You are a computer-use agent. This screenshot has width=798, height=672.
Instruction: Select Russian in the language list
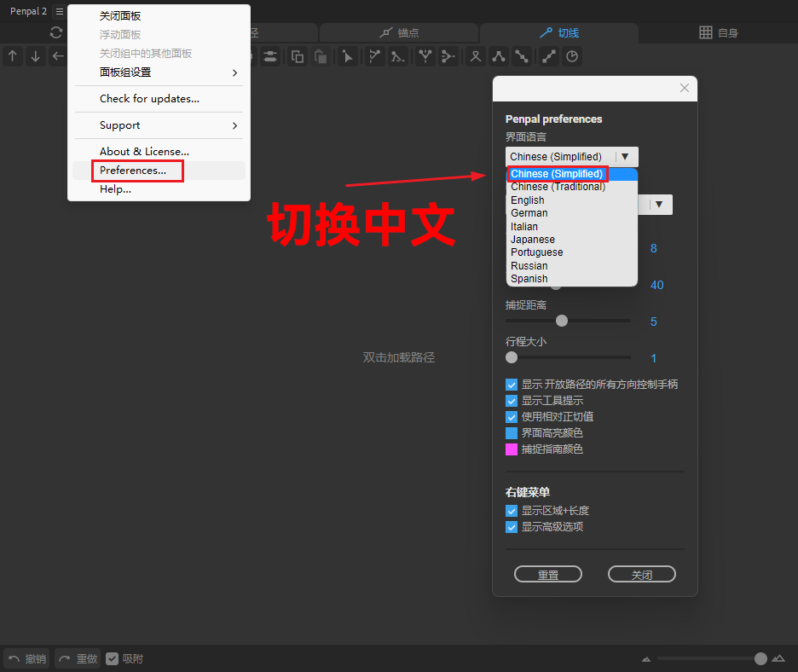tap(571, 266)
